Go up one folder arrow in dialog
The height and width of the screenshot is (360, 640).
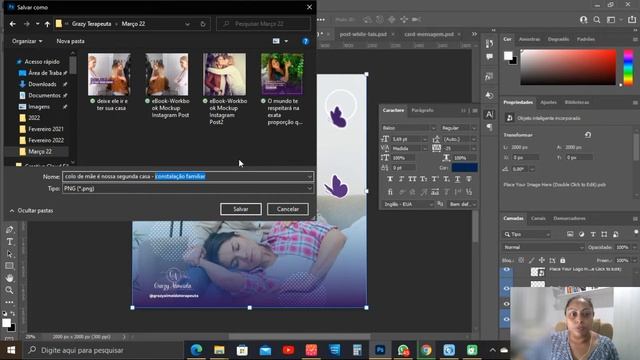47,24
